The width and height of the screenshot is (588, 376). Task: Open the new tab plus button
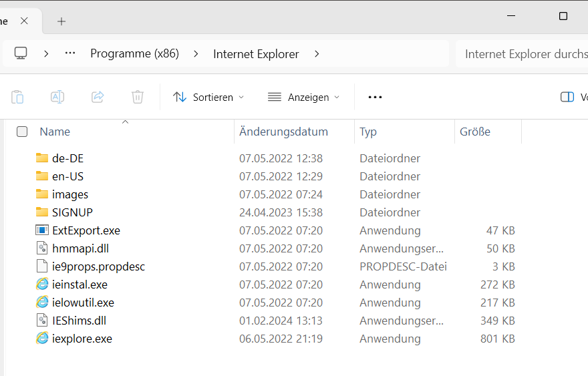click(61, 21)
